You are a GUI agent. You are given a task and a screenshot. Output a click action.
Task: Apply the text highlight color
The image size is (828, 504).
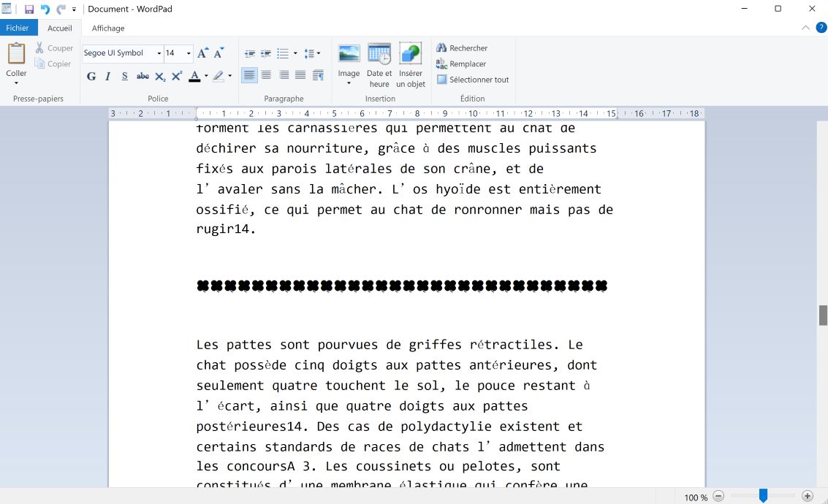coord(218,76)
